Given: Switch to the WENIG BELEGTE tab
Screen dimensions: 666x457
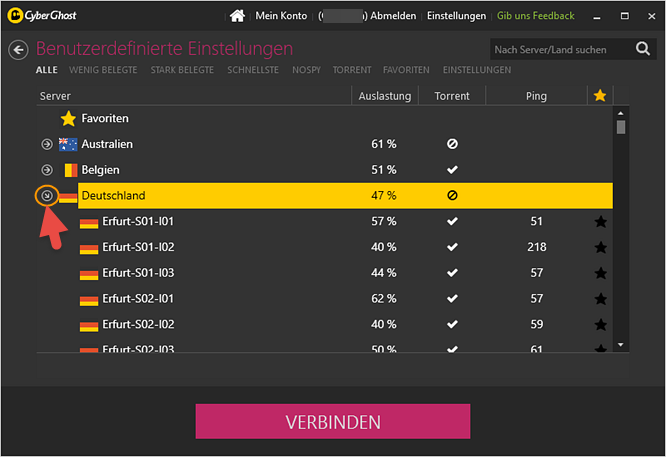Looking at the screenshot, I should (103, 70).
